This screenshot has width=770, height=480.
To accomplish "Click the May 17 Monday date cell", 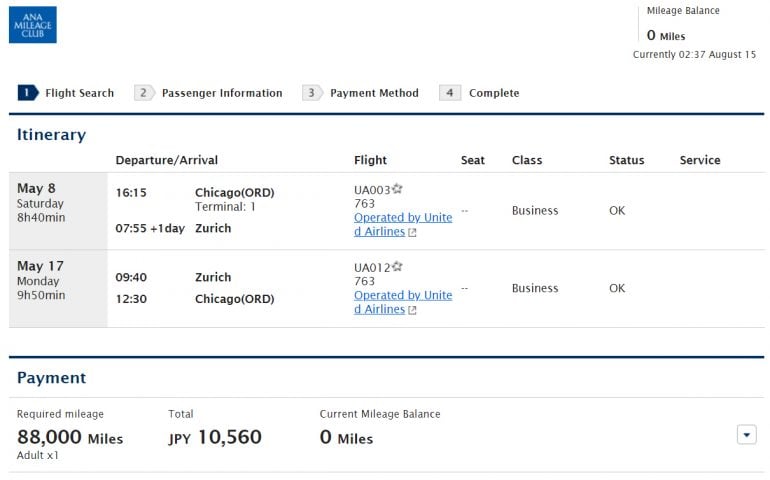I will (x=57, y=288).
